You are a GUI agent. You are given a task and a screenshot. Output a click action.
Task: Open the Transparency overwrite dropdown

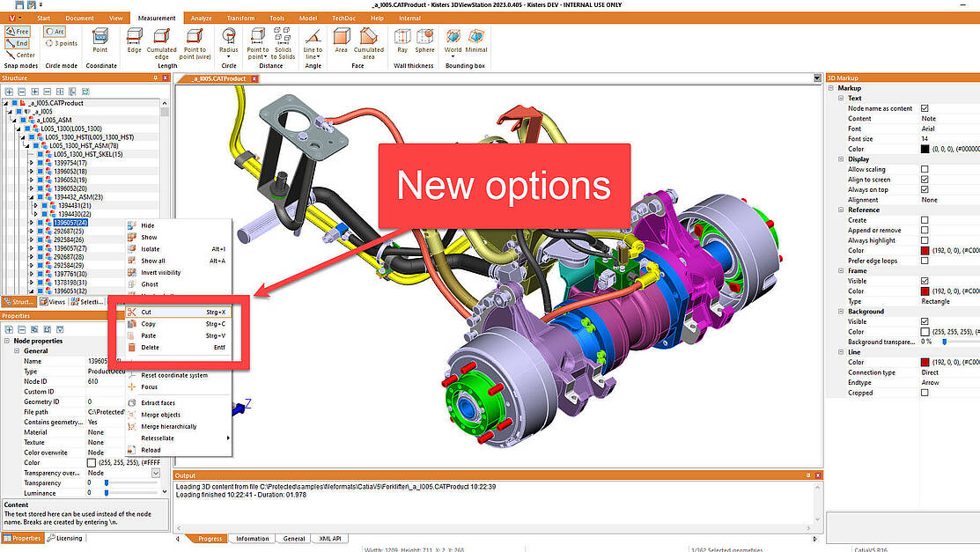click(156, 473)
